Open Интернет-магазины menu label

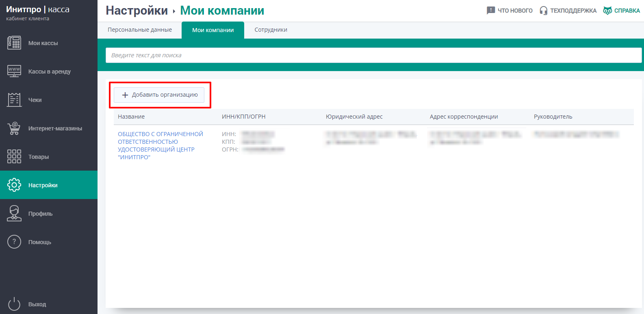coord(55,128)
